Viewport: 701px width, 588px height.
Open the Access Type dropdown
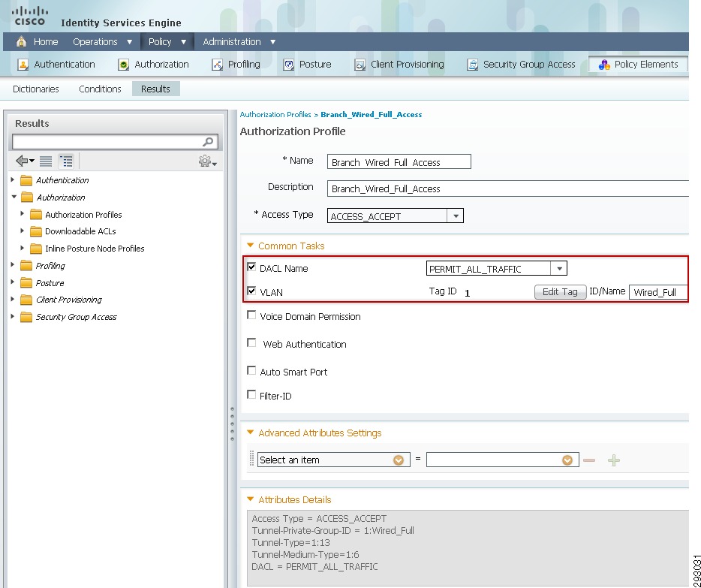[x=456, y=216]
